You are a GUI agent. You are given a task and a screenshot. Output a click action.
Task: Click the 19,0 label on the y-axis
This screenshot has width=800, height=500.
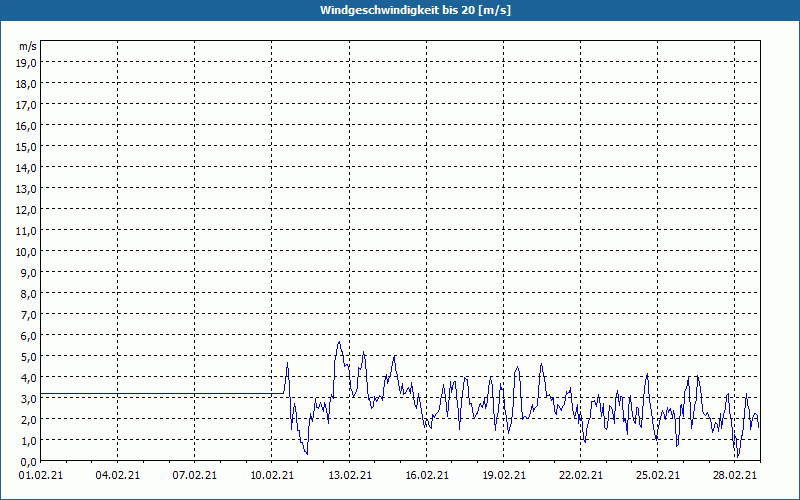(27, 62)
